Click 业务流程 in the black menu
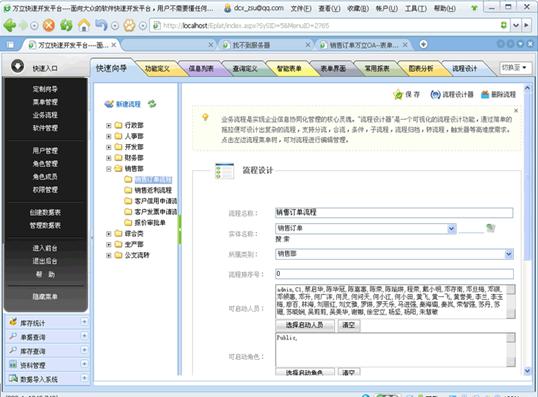 coord(45,115)
